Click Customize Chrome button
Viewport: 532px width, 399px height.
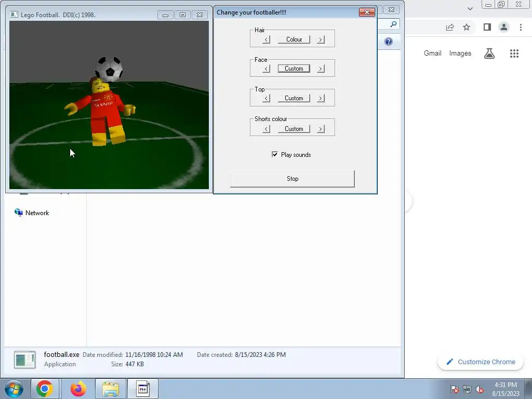coord(481,362)
